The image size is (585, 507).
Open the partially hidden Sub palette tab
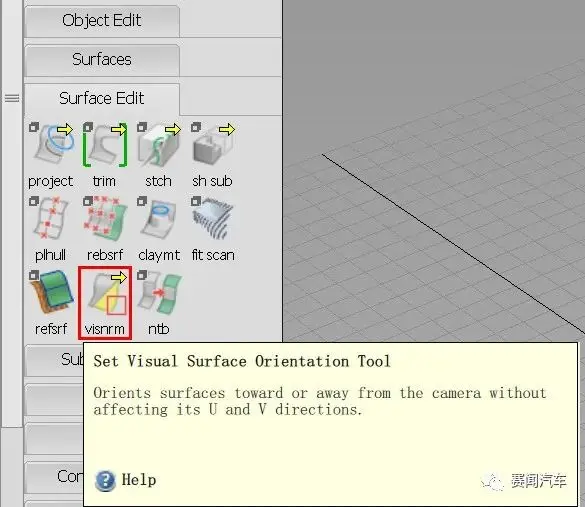pyautogui.click(x=54, y=360)
